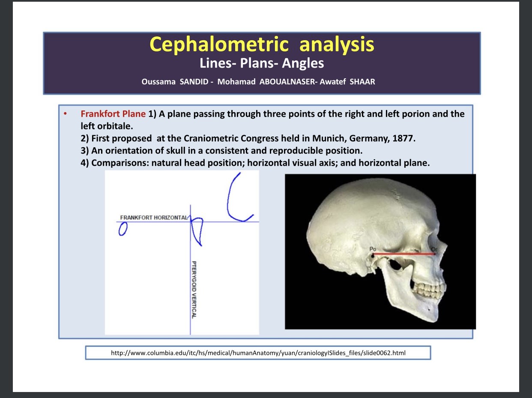Image resolution: width=532 pixels, height=398 pixels.
Task: Click the "Or" orbitale label on skull
Action: coord(434,249)
